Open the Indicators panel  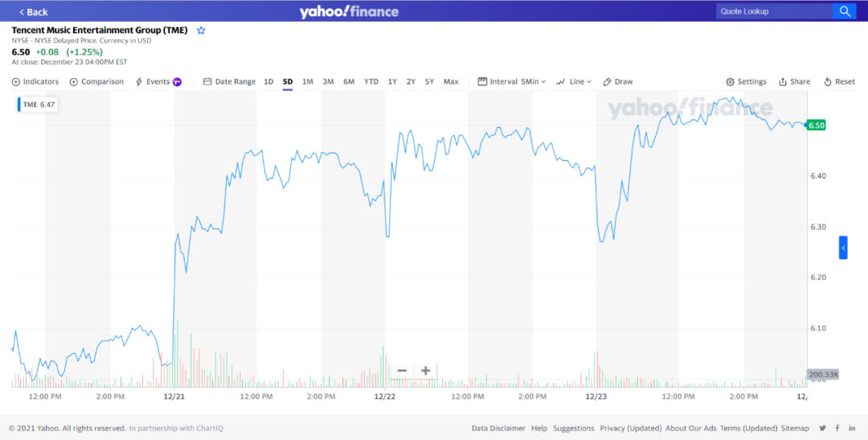tap(35, 81)
